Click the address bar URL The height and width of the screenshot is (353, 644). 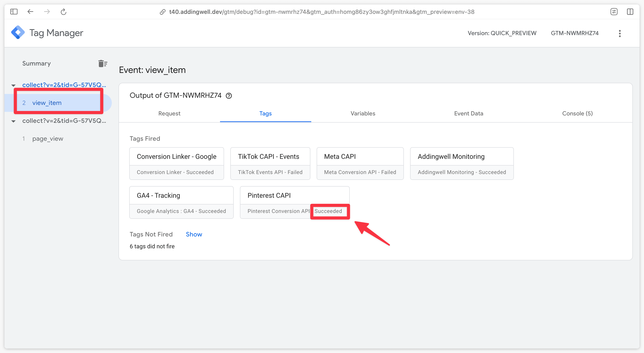click(x=322, y=12)
